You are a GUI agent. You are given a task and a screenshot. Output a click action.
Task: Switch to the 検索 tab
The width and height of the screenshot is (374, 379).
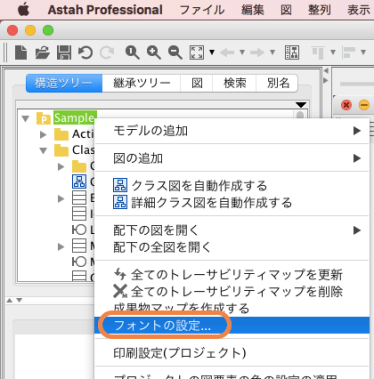tap(234, 83)
